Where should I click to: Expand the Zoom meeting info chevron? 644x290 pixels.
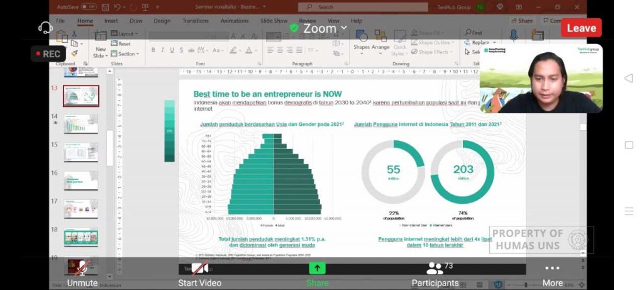click(344, 28)
